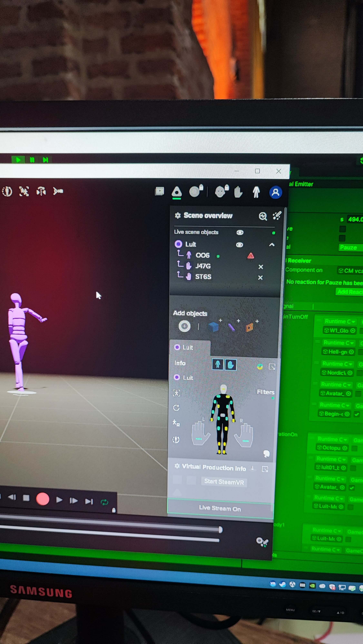Step to next frame
Screen dimensions: 363x644
pyautogui.click(x=73, y=501)
